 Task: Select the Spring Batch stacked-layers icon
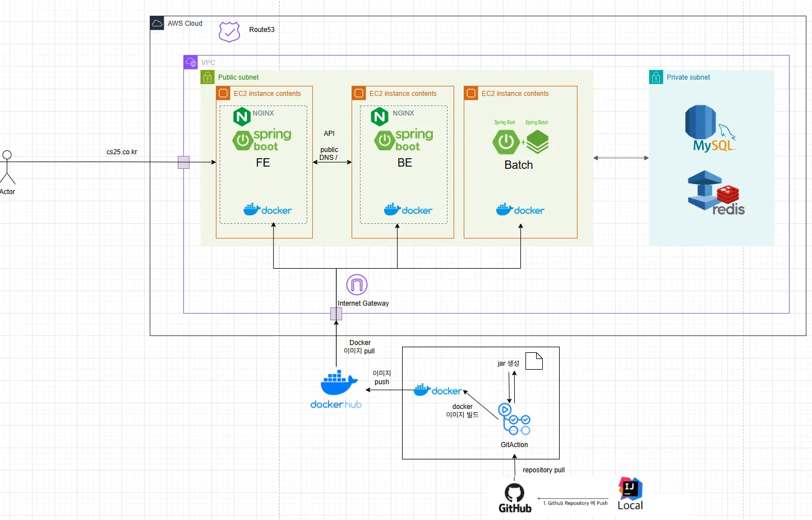537,142
